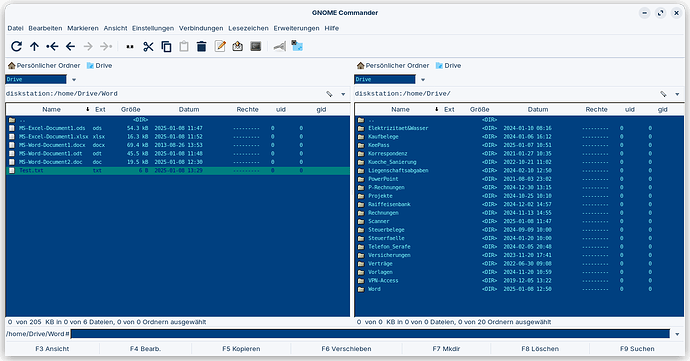This screenshot has height=361, width=690.
Task: Sort left pane by Größe column header
Action: click(131, 109)
